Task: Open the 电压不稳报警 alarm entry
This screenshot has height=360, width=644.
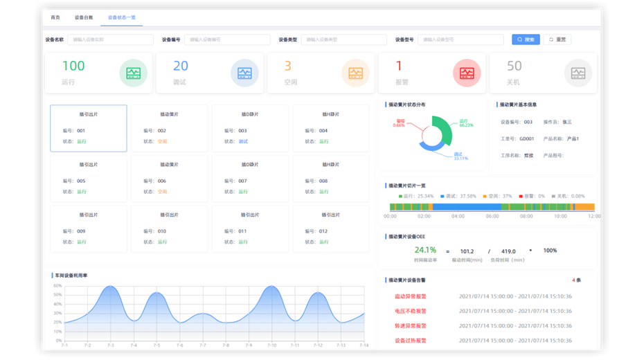Action: pos(411,311)
